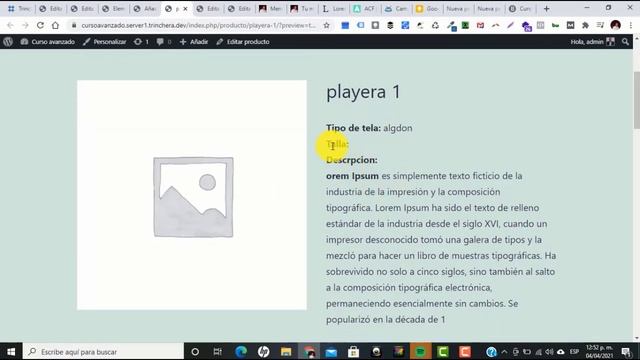Click the blue help question-mark tray icon

491,352
